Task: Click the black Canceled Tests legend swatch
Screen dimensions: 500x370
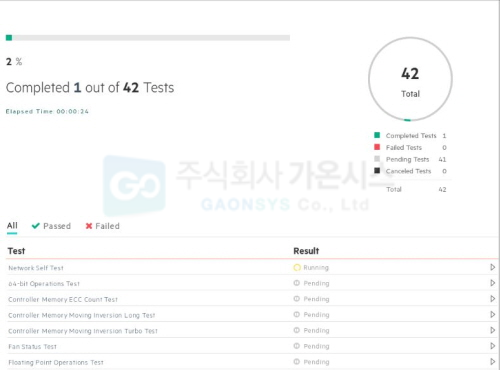Action: point(377,171)
